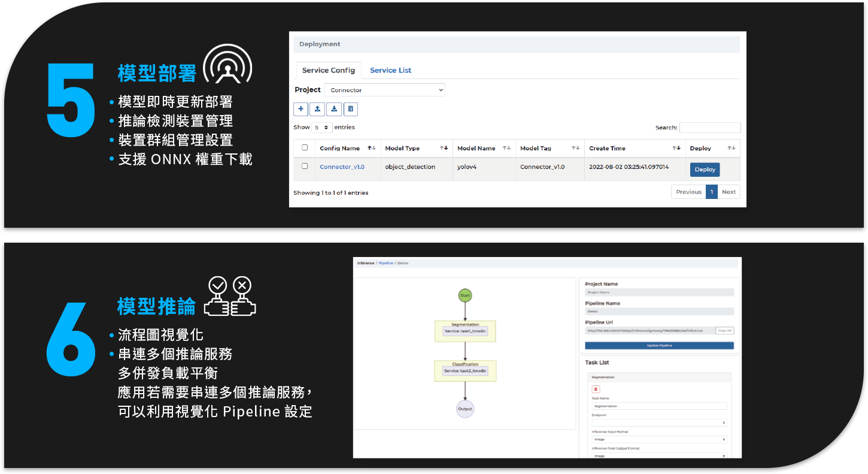The height and width of the screenshot is (474, 868).
Task: Open the Connector_v1.0 config link
Action: coord(342,167)
